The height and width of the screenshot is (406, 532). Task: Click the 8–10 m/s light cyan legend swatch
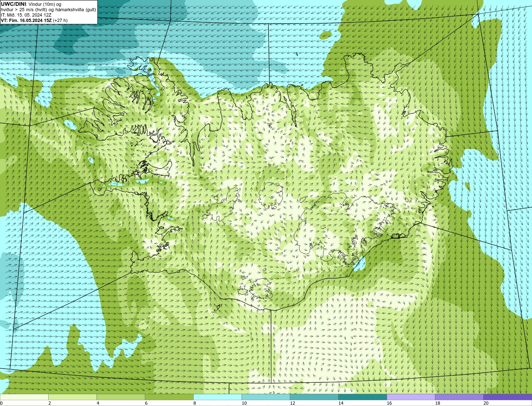point(218,397)
